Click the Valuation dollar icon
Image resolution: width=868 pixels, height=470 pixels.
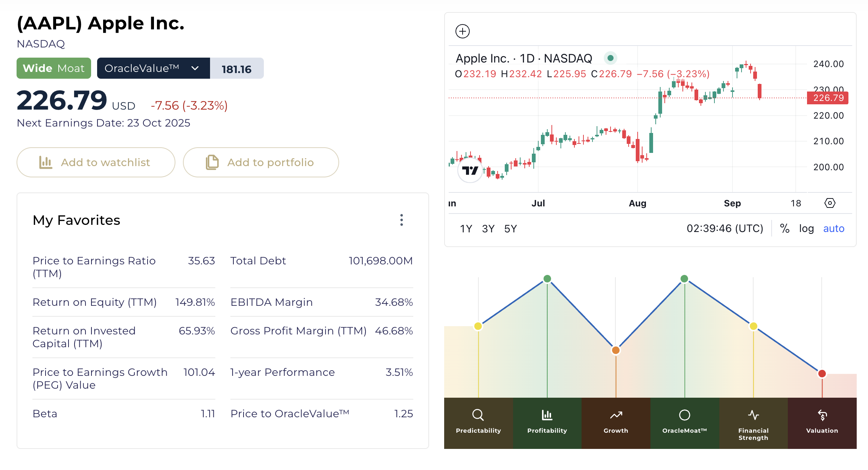click(x=822, y=415)
